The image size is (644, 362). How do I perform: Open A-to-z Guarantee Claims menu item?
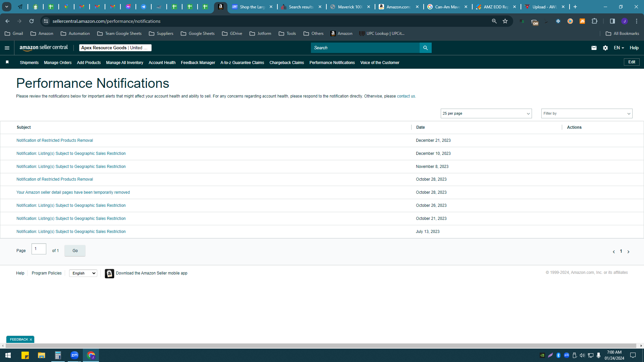coord(242,63)
